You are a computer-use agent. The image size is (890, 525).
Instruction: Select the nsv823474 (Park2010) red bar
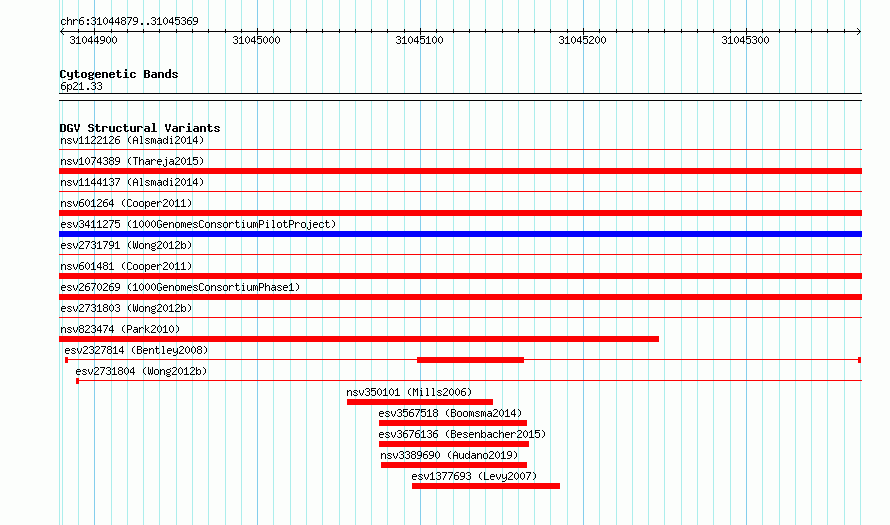(x=359, y=339)
